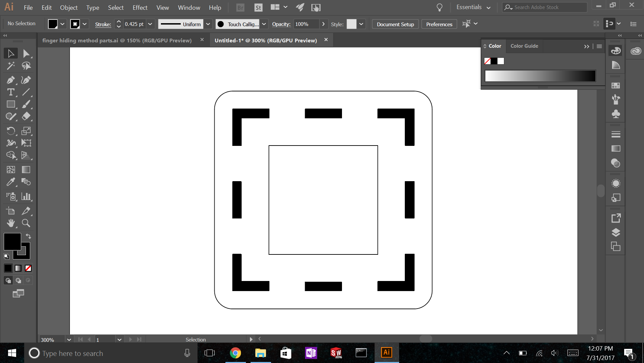Select the Eraser tool
Viewport: 644px width, 363px height.
[26, 116]
